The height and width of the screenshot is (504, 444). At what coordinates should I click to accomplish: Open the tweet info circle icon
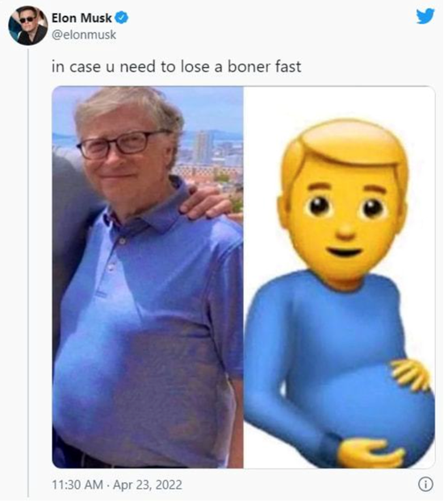[x=425, y=484]
